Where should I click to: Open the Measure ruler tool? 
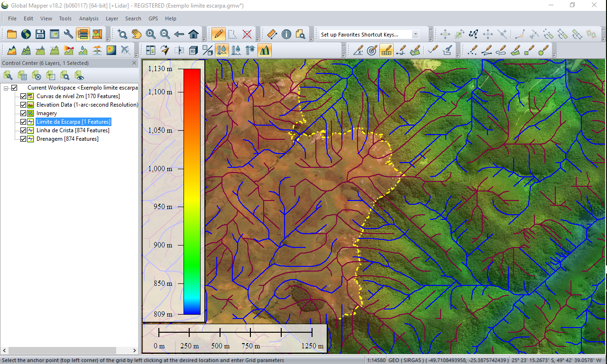click(272, 34)
